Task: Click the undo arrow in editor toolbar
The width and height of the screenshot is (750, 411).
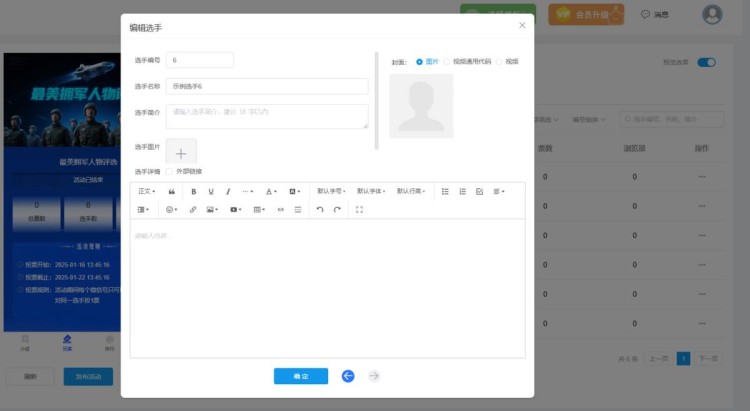Action: 320,210
